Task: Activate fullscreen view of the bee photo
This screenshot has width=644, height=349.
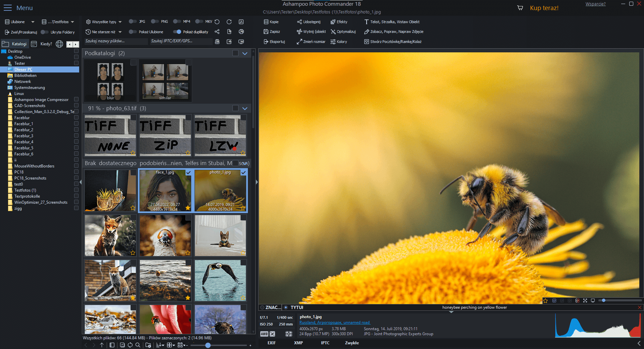Action: [x=585, y=301]
